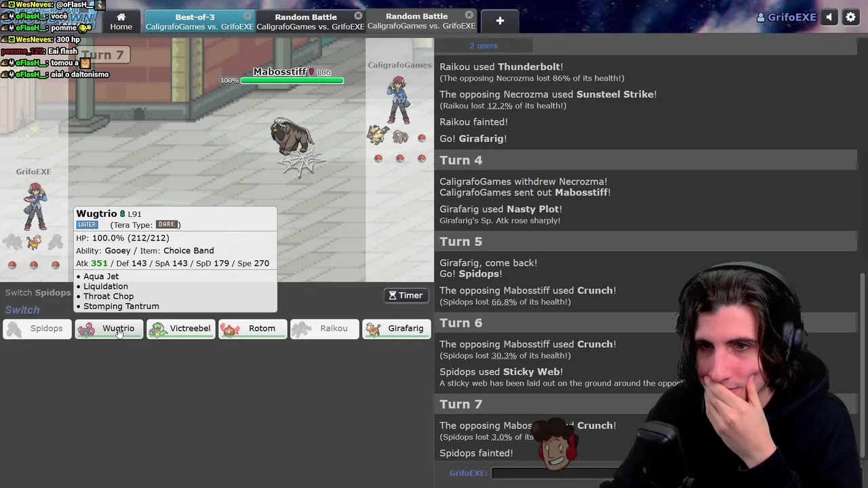Open the 2 users list

(x=484, y=45)
